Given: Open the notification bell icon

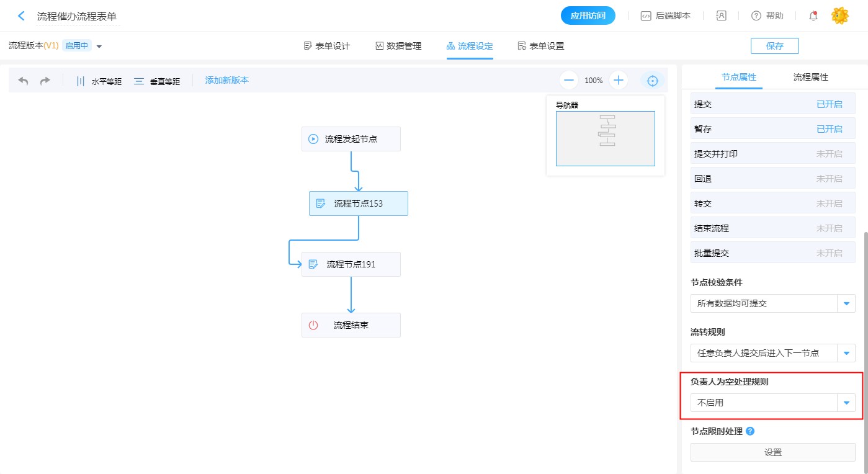Looking at the screenshot, I should (813, 16).
